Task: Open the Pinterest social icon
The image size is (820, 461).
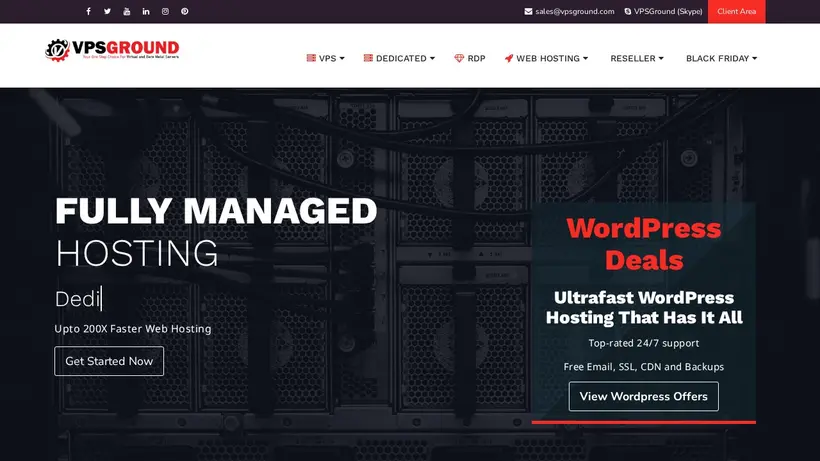Action: [x=185, y=11]
